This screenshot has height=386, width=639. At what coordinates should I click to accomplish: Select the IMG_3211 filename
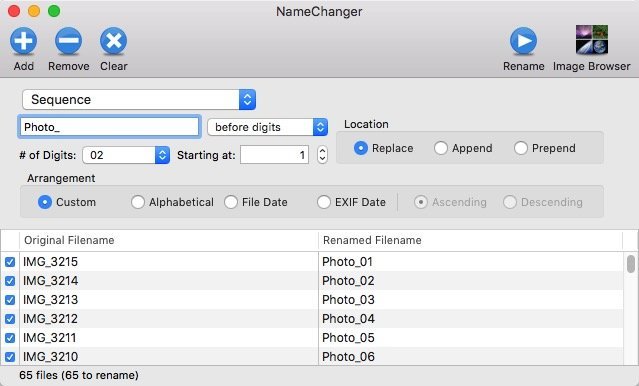pyautogui.click(x=49, y=338)
